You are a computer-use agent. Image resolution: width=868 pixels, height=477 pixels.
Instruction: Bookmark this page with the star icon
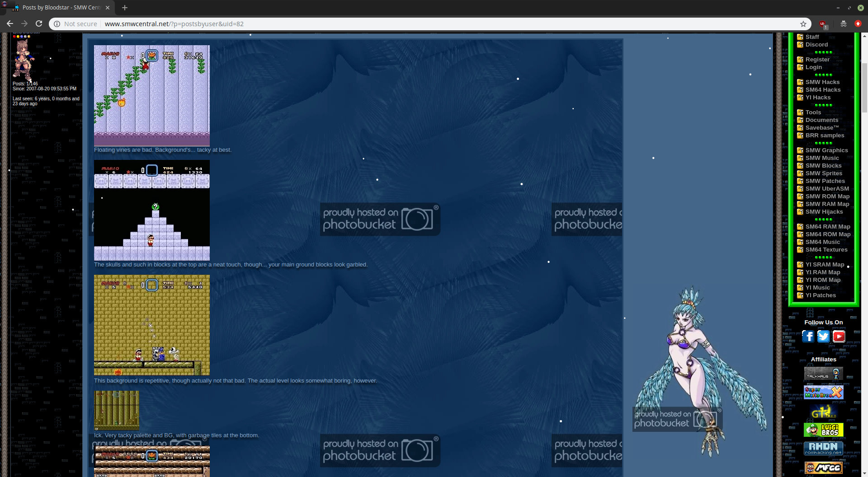(x=803, y=24)
